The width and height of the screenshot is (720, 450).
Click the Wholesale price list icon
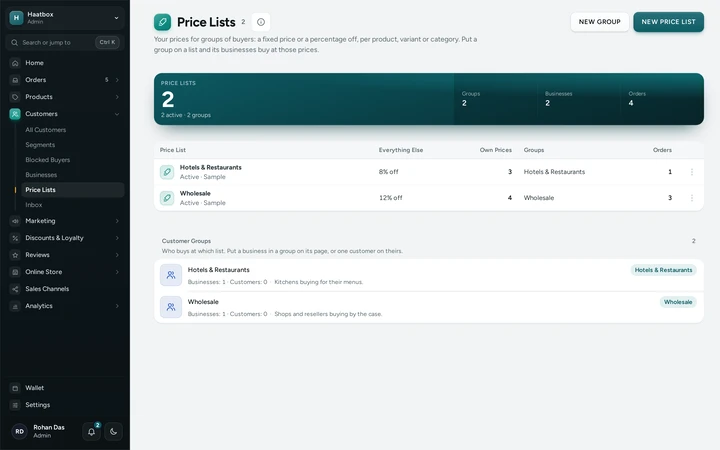[167, 198]
